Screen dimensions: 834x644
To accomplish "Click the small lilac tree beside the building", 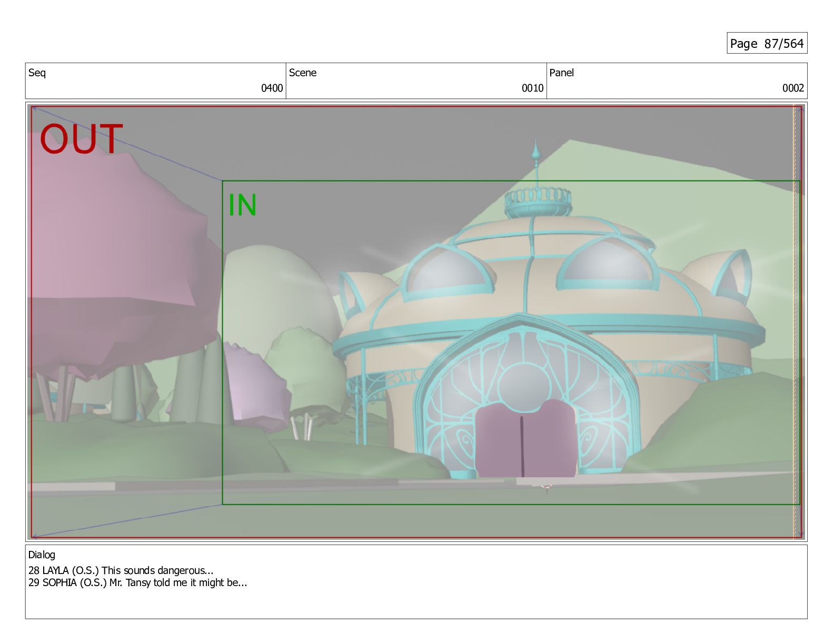I will point(253,384).
